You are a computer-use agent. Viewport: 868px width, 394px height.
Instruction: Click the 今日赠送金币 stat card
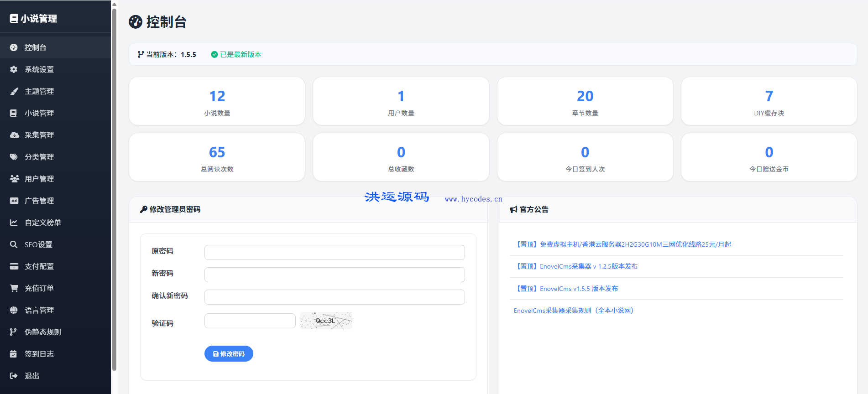click(769, 157)
